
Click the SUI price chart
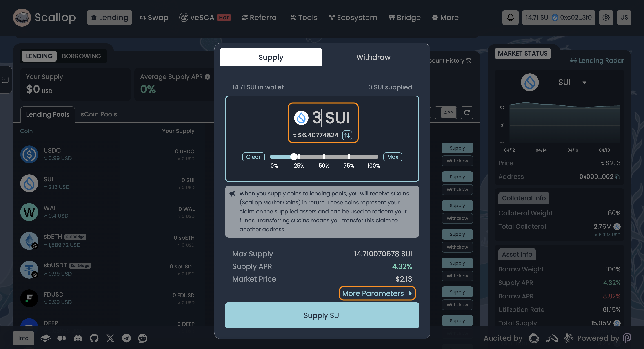(x=565, y=122)
